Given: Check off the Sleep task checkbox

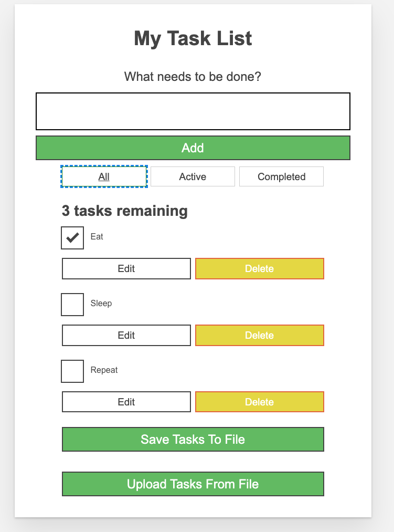Looking at the screenshot, I should (x=72, y=305).
